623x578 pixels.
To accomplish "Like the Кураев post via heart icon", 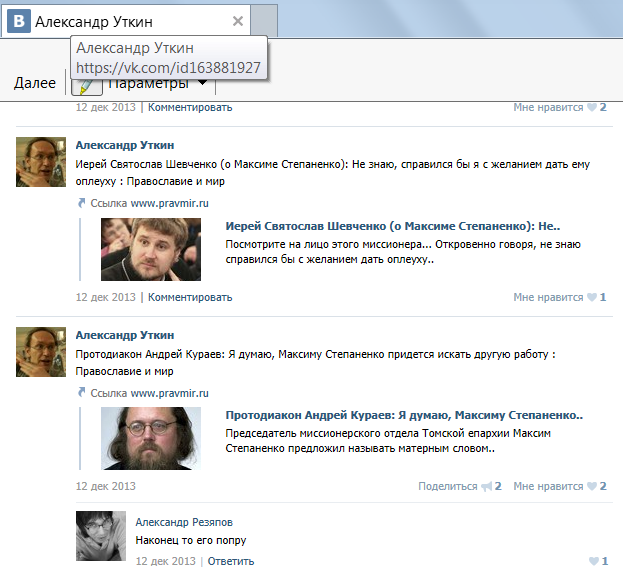I will point(592,486).
